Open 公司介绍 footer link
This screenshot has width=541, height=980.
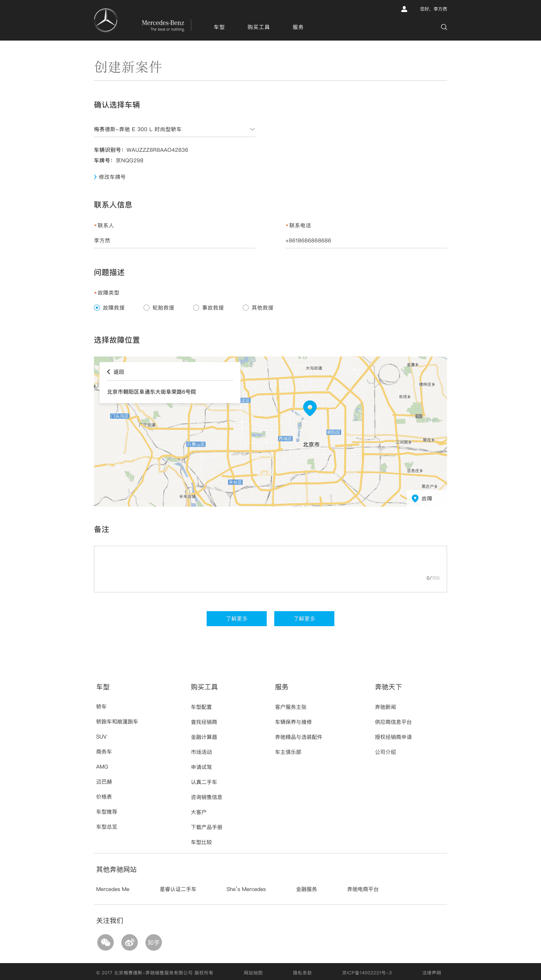coord(385,752)
